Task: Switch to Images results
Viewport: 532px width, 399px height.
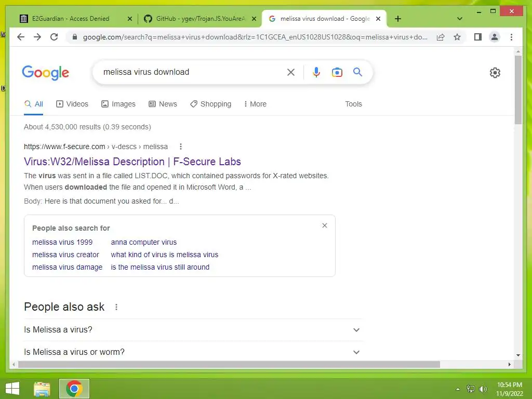Action: 118,104
